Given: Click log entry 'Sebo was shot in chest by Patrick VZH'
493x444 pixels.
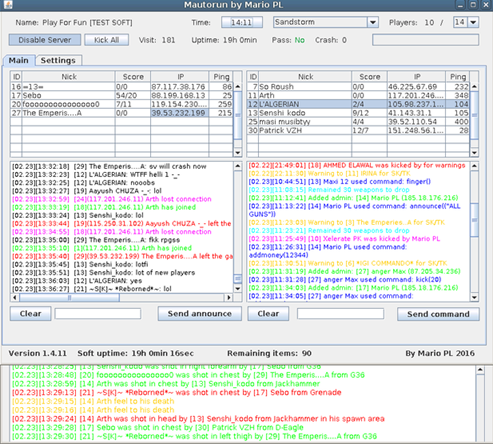Looking at the screenshot, I should coord(158,427).
